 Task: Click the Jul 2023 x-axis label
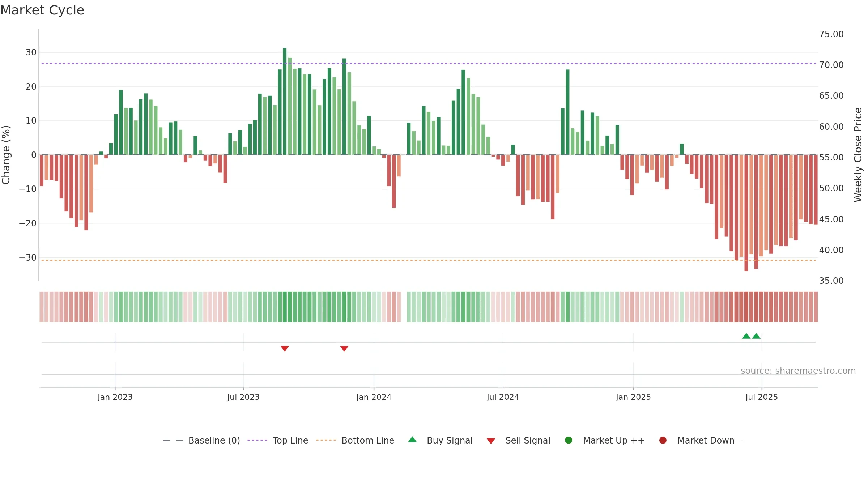(243, 397)
